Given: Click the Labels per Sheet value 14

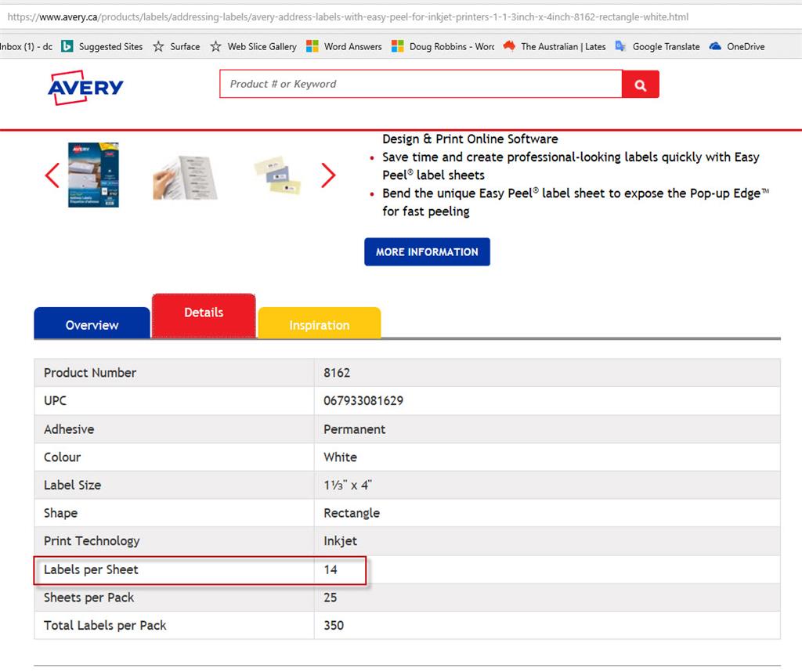Looking at the screenshot, I should (x=331, y=569).
